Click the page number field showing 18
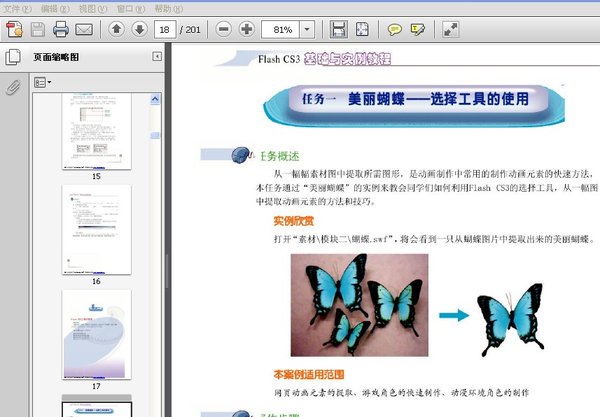 tap(165, 29)
